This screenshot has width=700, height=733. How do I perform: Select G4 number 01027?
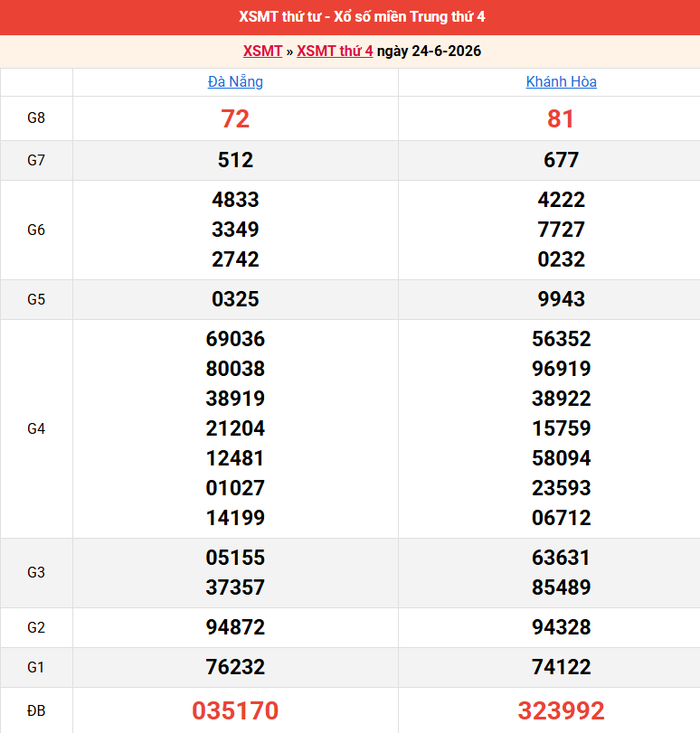[x=235, y=488]
